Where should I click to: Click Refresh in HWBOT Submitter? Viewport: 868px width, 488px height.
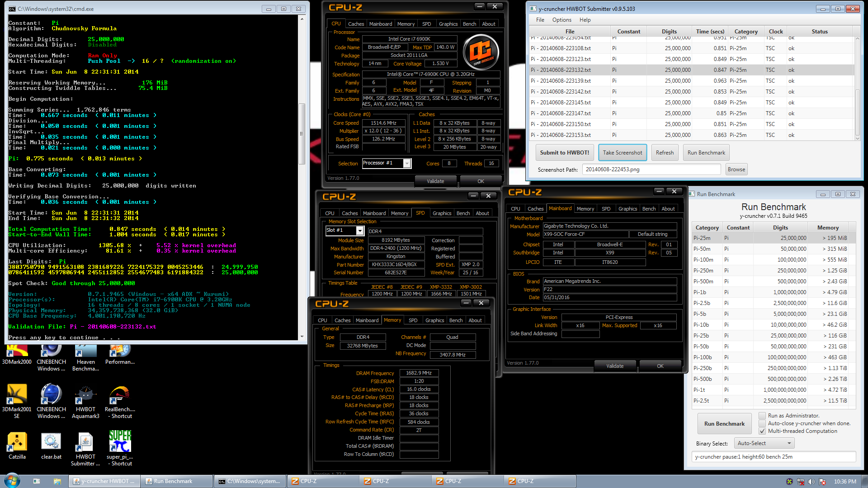pyautogui.click(x=665, y=153)
